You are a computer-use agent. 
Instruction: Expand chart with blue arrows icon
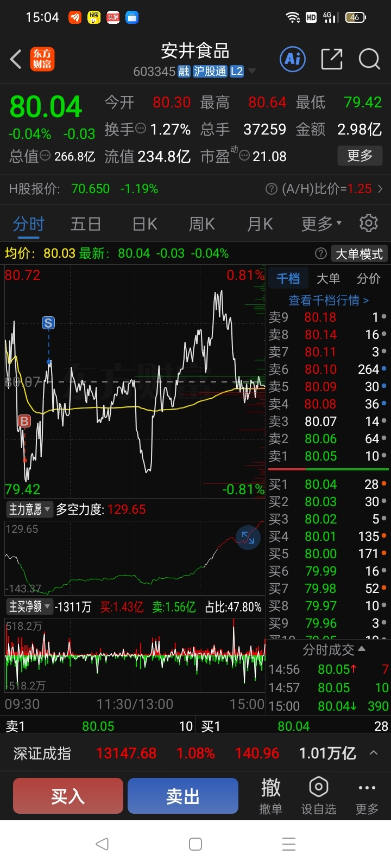(248, 538)
